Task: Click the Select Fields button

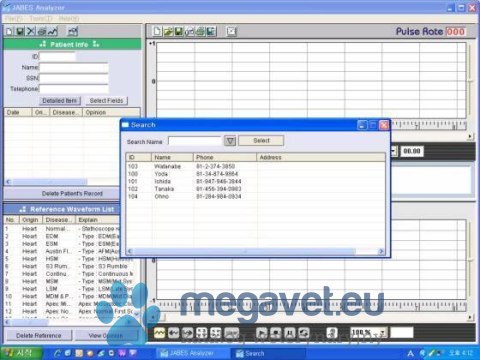Action: click(106, 101)
